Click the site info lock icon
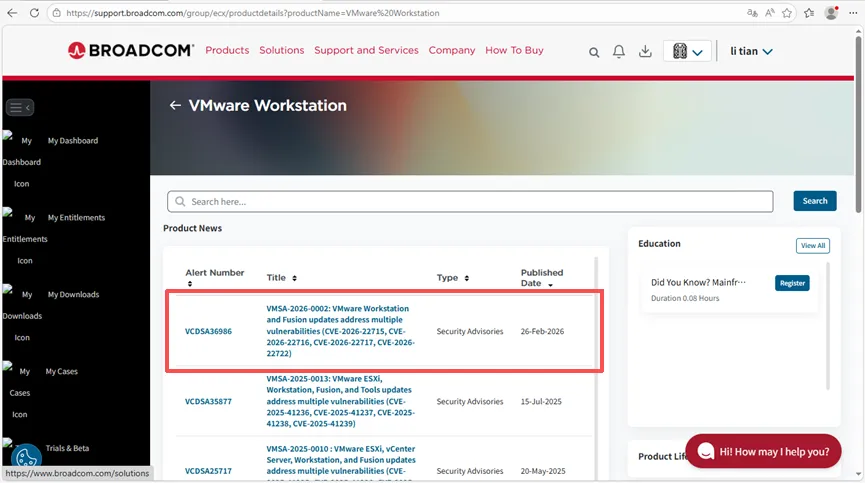The image size is (865, 483). [x=56, y=13]
